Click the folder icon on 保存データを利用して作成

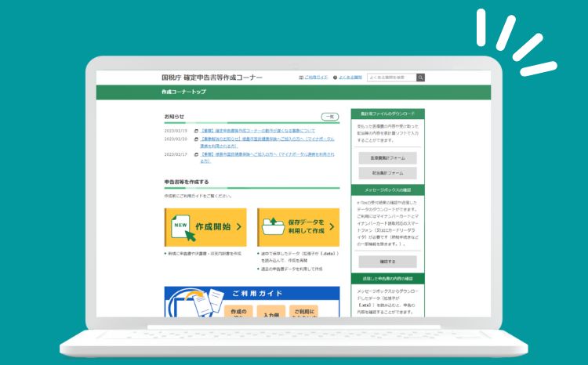273,226
